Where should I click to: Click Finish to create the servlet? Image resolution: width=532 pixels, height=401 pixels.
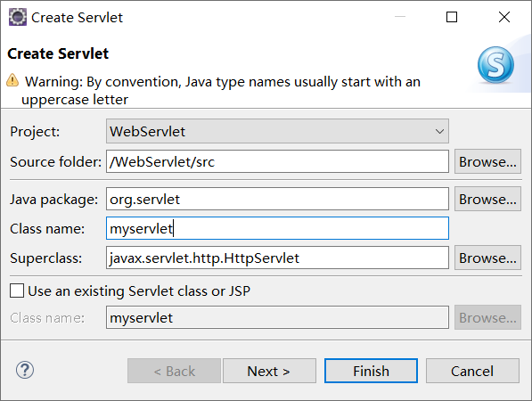tap(371, 371)
